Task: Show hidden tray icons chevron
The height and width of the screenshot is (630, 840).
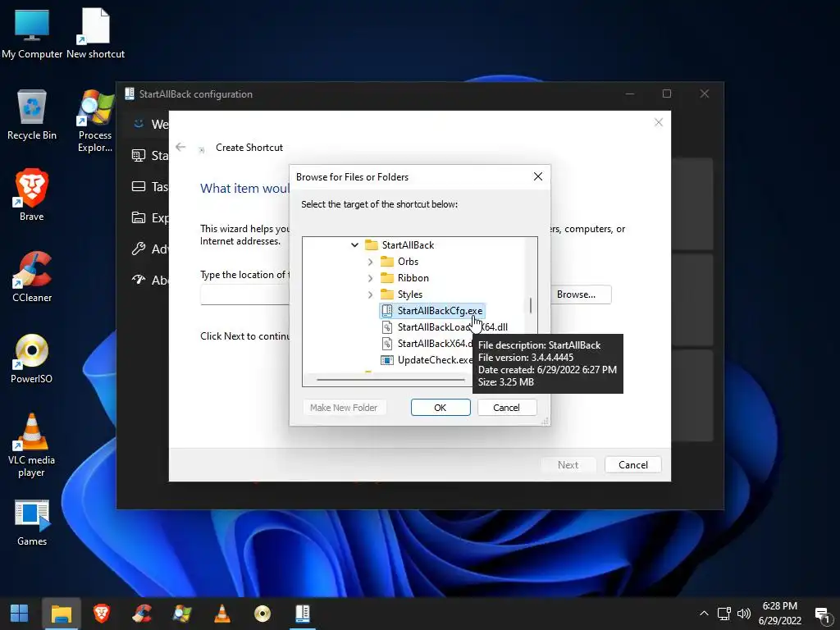Action: [x=704, y=614]
